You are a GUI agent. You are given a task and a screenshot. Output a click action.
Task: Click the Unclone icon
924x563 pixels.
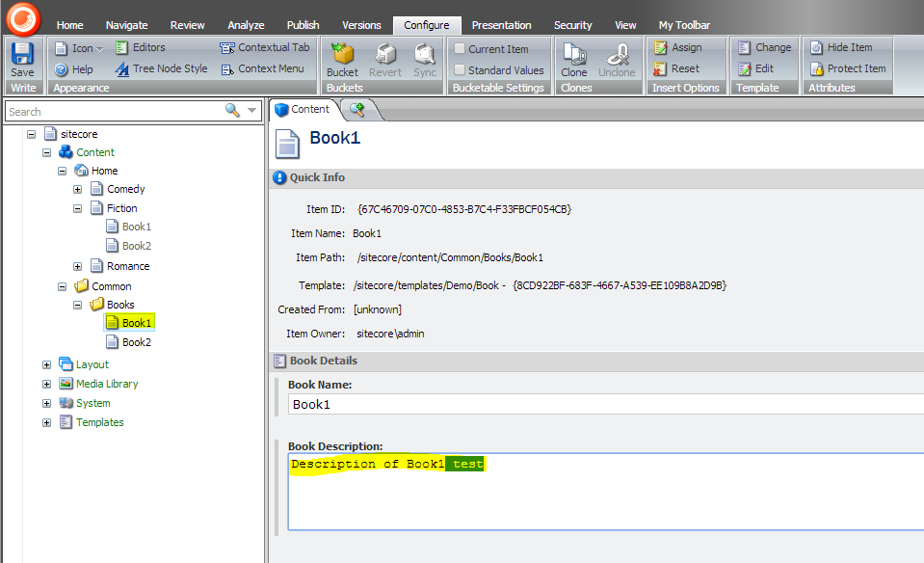617,60
